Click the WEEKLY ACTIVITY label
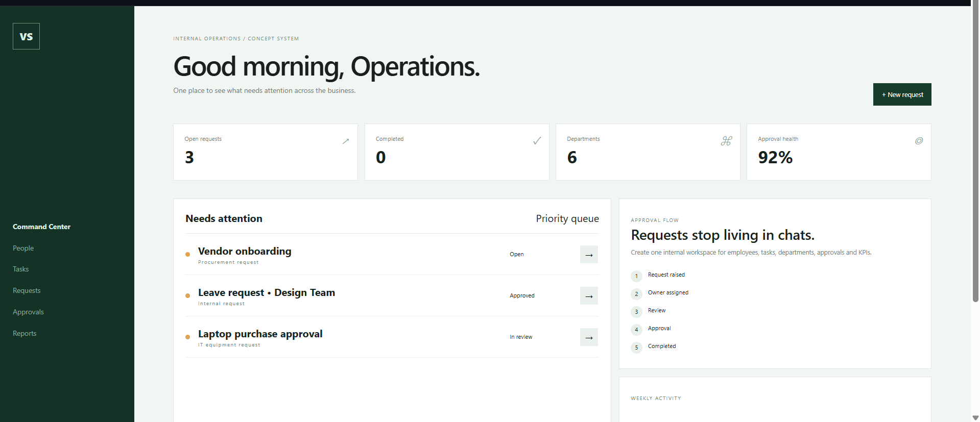The height and width of the screenshot is (422, 980). tap(656, 399)
